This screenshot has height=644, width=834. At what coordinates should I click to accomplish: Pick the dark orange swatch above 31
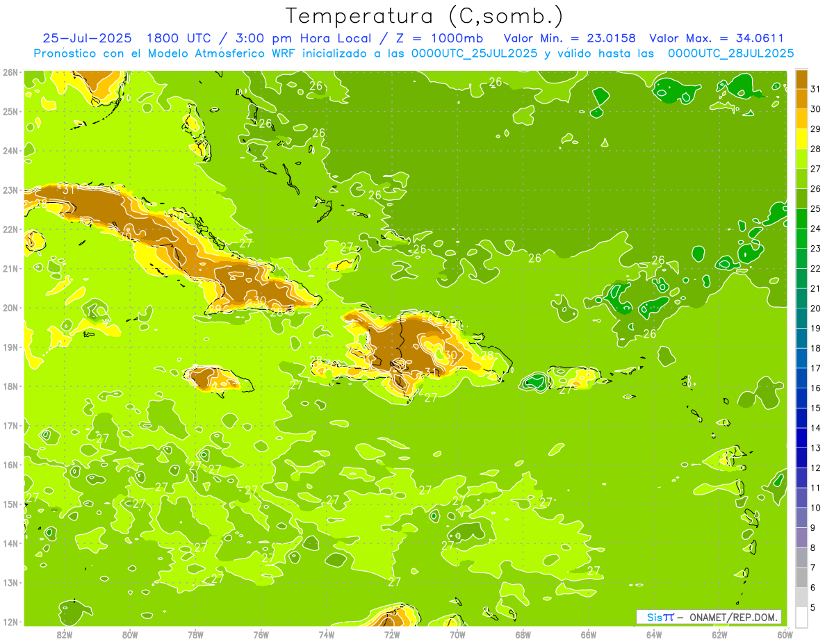(801, 80)
